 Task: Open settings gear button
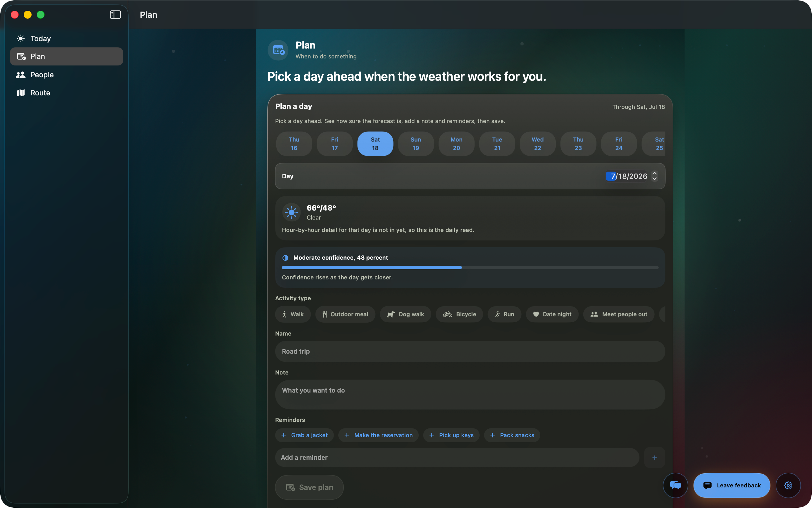click(x=788, y=485)
